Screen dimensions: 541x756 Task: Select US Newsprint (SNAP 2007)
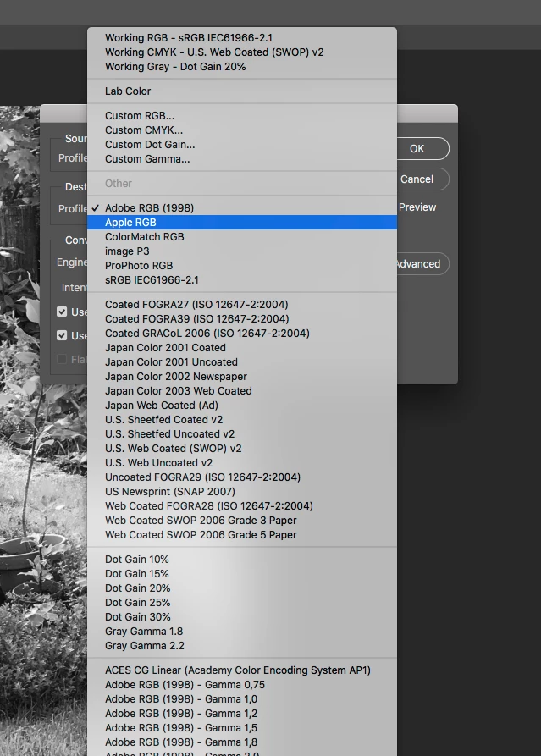pyautogui.click(x=242, y=492)
